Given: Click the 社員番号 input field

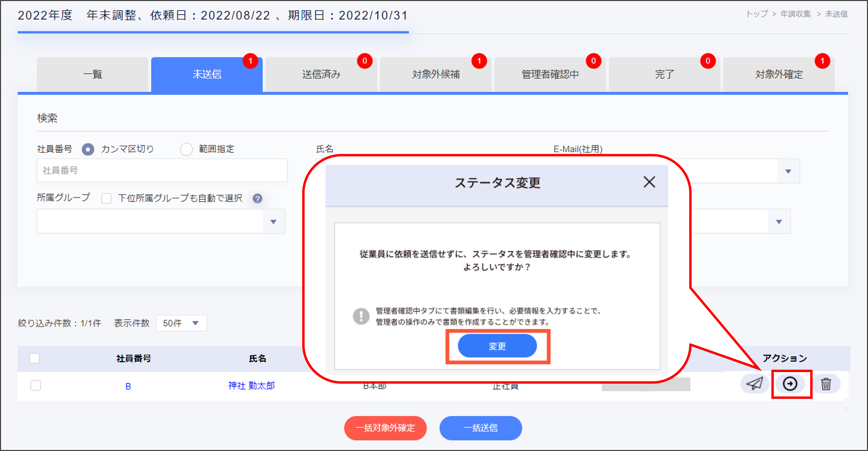Looking at the screenshot, I should coord(162,171).
